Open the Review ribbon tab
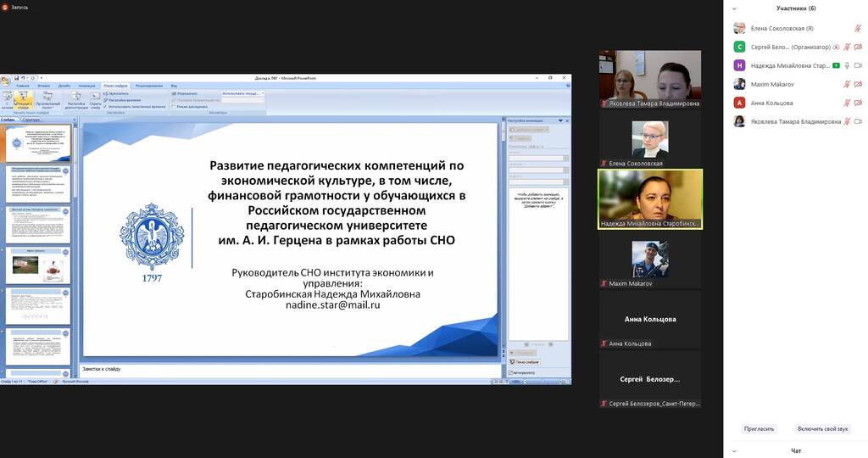Image resolution: width=868 pixels, height=458 pixels. tap(149, 86)
